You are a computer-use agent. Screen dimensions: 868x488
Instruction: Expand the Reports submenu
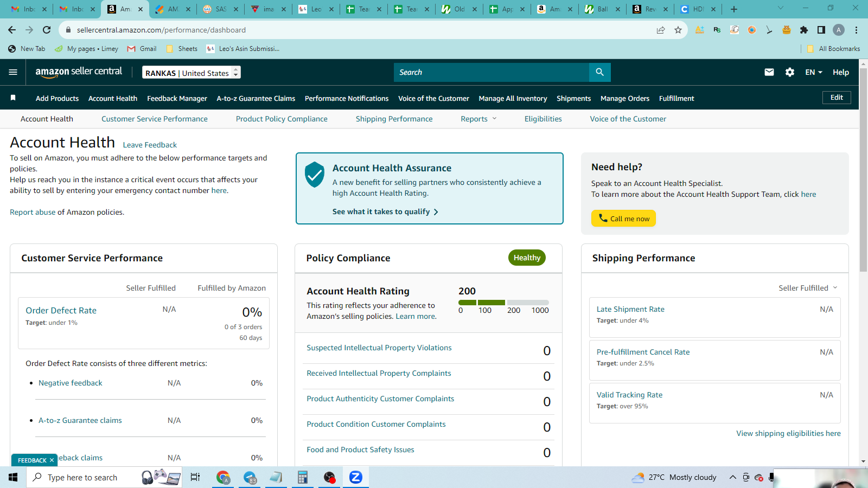coord(478,119)
